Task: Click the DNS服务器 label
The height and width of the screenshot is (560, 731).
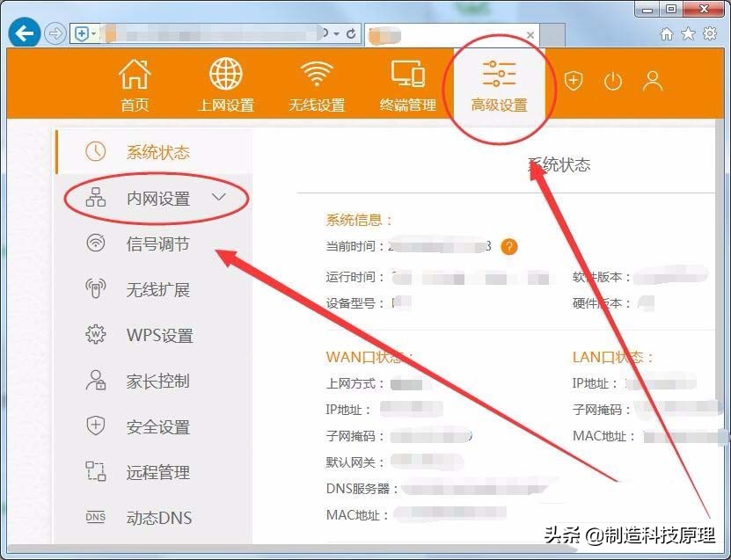Action: (362, 489)
